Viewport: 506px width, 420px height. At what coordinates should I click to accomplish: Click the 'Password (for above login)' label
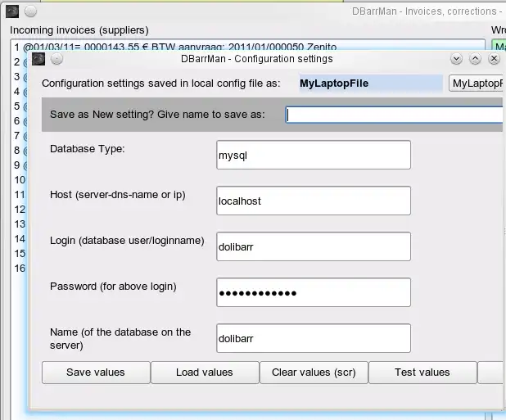pyautogui.click(x=113, y=286)
